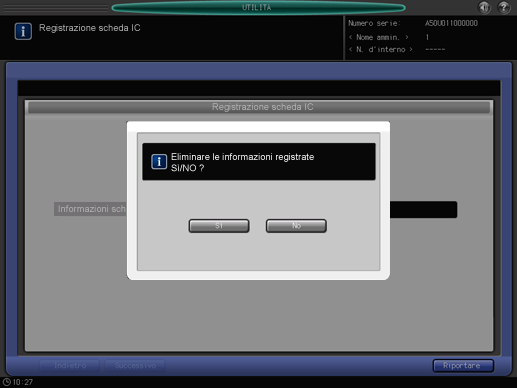The height and width of the screenshot is (388, 517).
Task: Click the dimmed Indietro button
Action: (x=70, y=366)
